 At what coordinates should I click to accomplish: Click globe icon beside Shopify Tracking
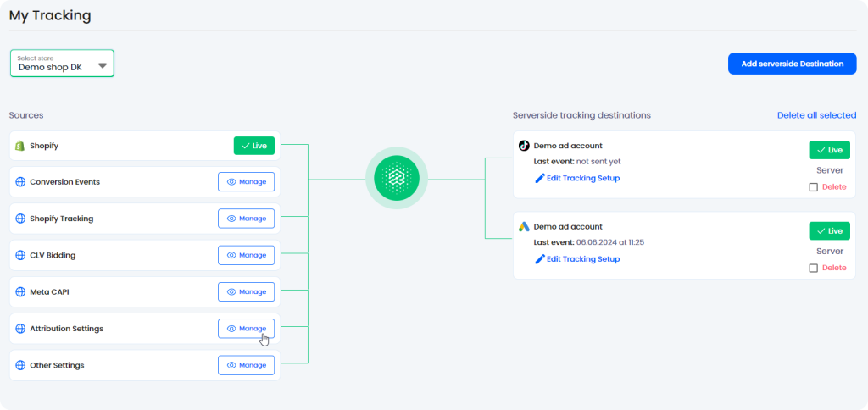click(x=20, y=219)
